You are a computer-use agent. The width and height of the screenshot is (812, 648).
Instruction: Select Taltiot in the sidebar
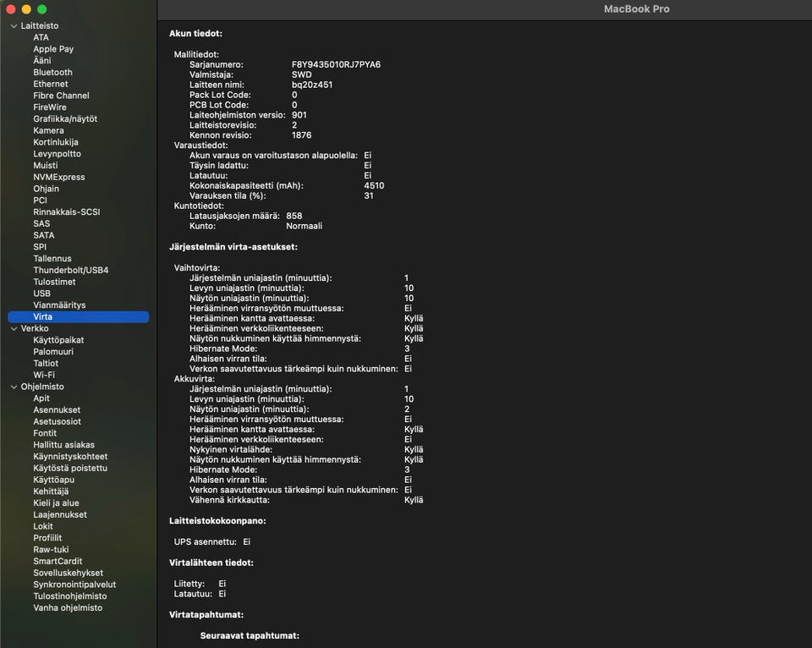click(x=46, y=364)
